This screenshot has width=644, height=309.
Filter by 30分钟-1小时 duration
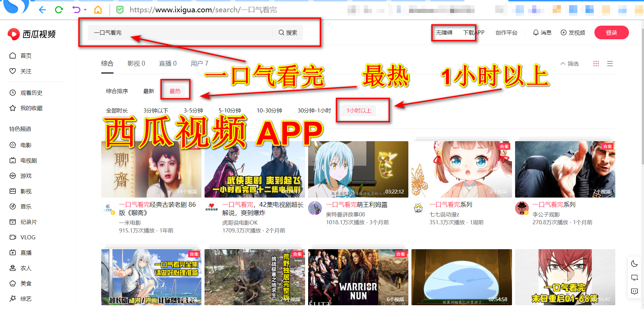[314, 111]
